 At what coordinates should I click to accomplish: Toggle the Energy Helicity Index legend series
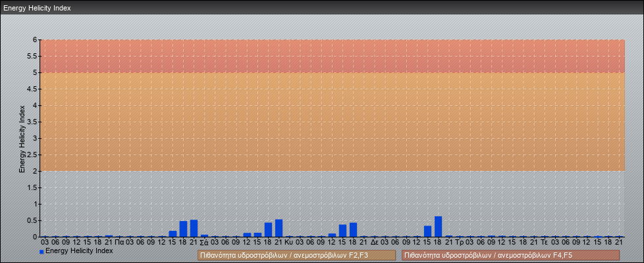[76, 251]
